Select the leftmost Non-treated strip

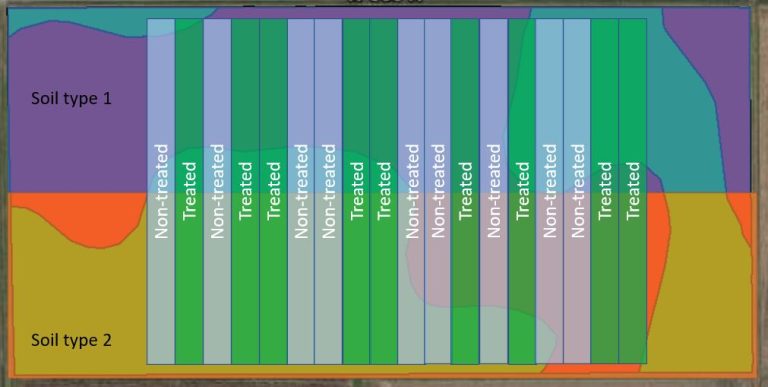161,192
